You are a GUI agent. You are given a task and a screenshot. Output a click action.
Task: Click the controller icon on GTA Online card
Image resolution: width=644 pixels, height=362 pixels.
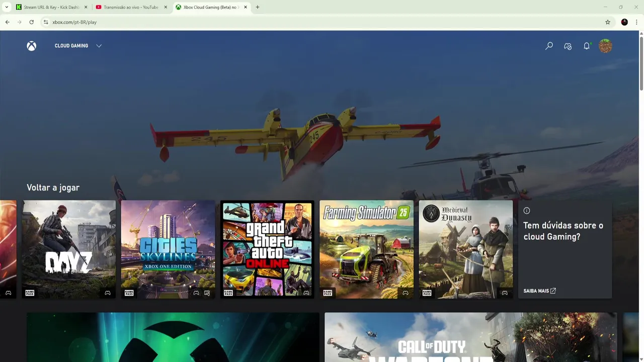tap(306, 293)
